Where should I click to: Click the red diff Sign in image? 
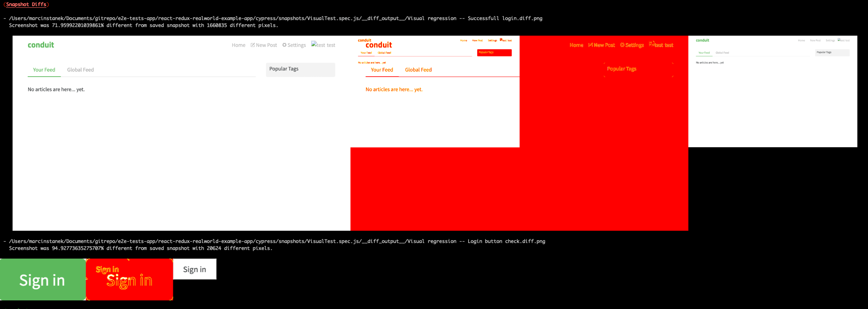point(129,279)
